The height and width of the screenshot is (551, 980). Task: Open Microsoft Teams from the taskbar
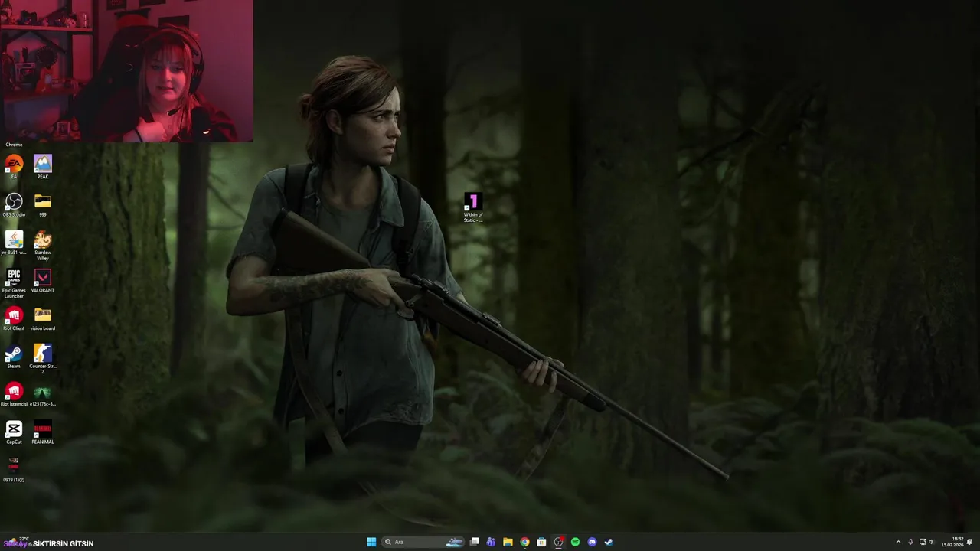(491, 542)
